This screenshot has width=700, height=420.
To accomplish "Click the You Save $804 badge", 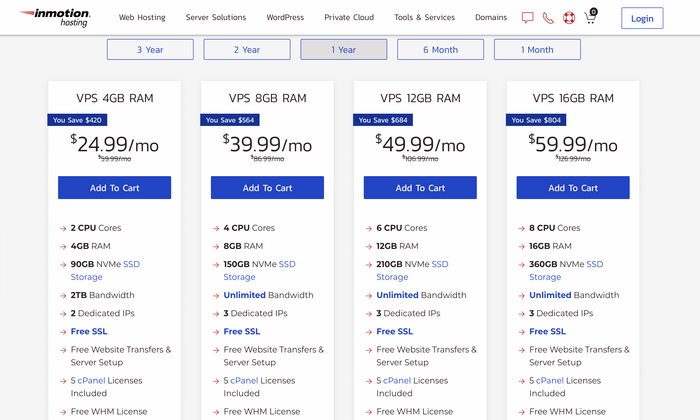I will coord(536,120).
